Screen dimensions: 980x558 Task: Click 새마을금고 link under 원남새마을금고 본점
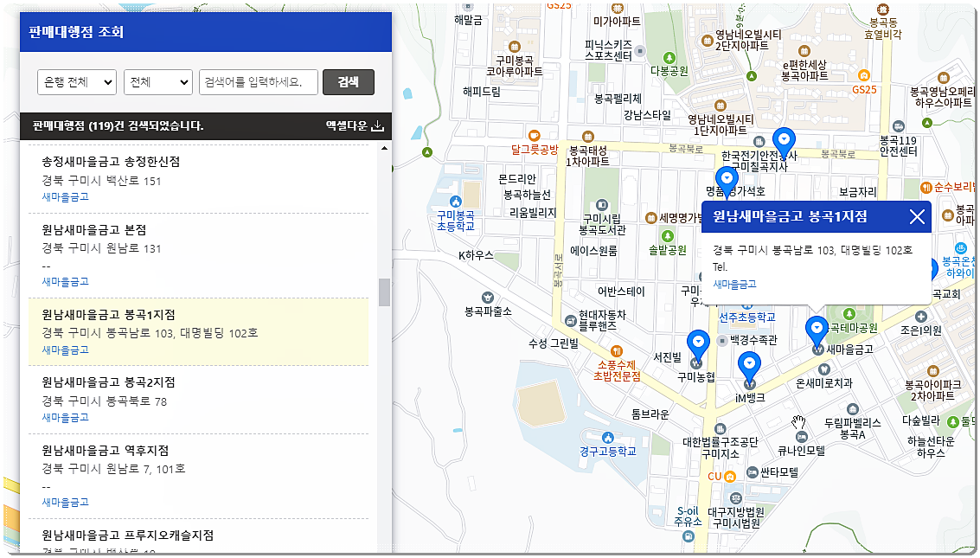pyautogui.click(x=65, y=281)
